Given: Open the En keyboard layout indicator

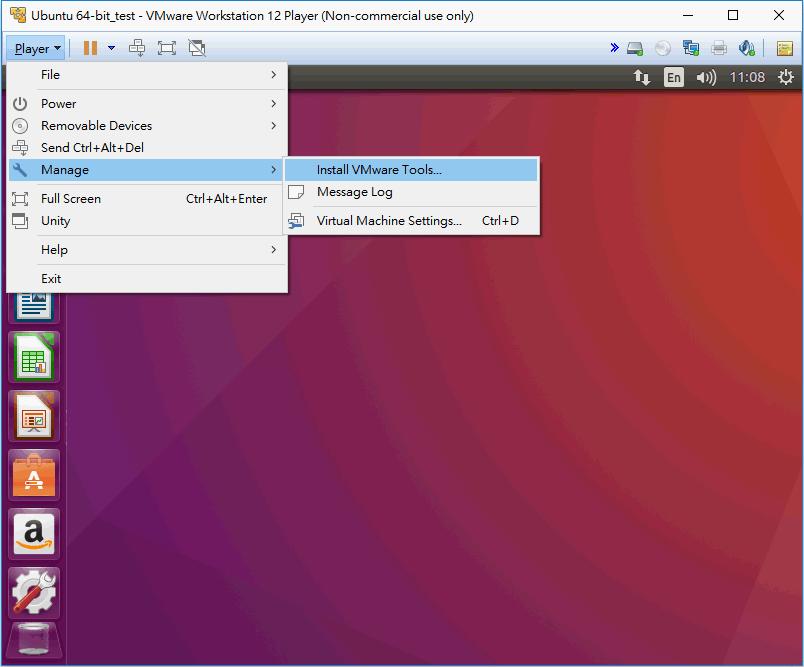Looking at the screenshot, I should click(x=674, y=77).
